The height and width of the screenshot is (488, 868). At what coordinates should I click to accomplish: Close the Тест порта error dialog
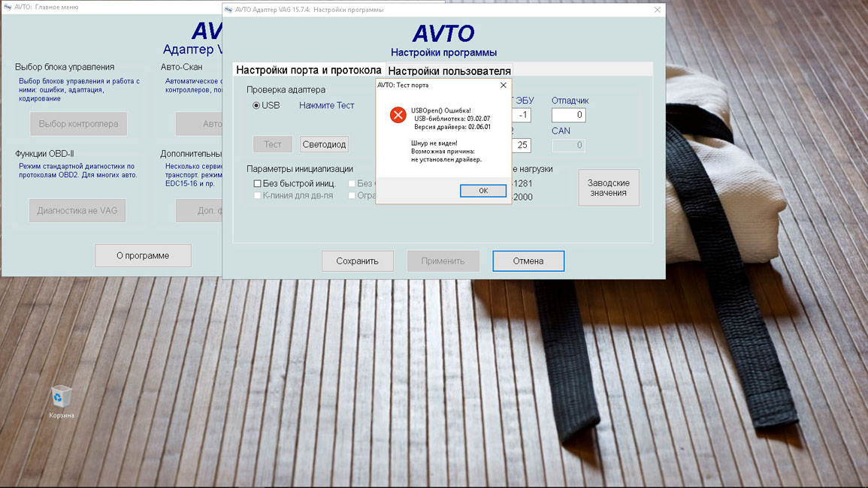(503, 86)
